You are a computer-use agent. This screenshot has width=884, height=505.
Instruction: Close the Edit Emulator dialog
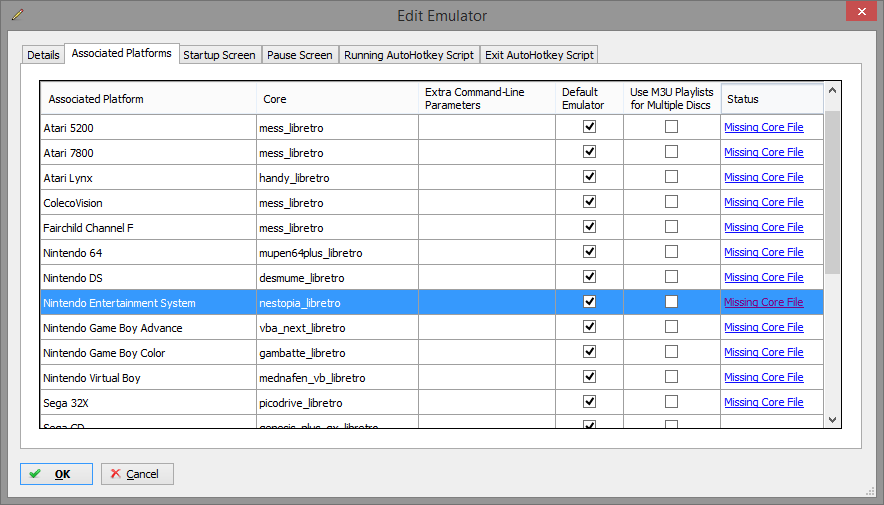point(861,11)
